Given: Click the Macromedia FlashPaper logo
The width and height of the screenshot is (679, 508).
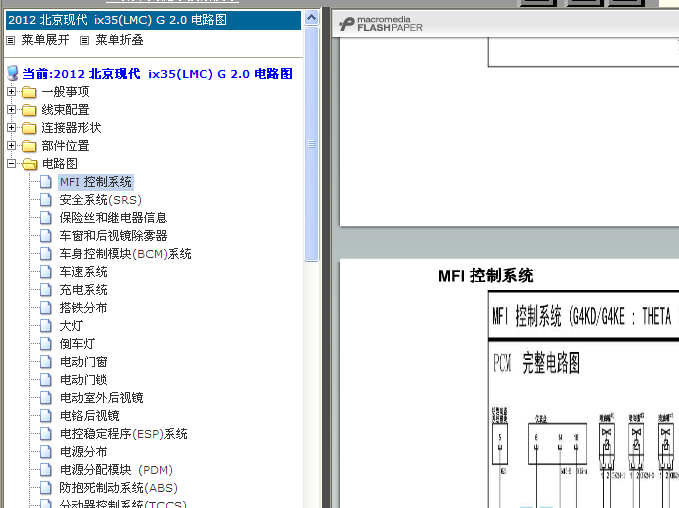Looking at the screenshot, I should pos(381,24).
